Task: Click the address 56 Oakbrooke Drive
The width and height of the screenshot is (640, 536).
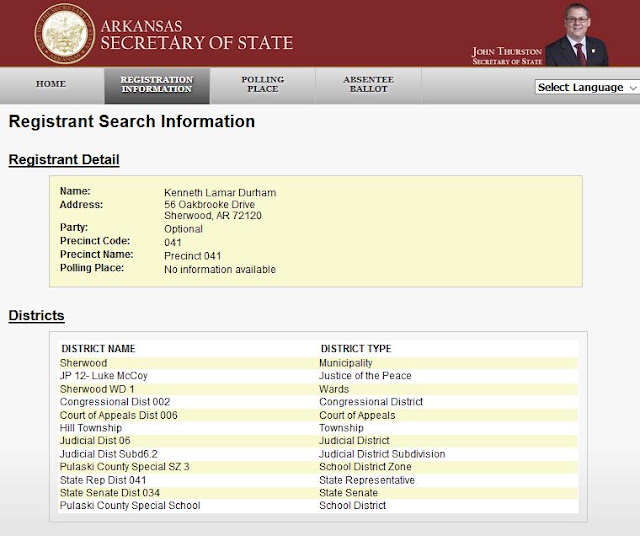Action: (x=209, y=205)
